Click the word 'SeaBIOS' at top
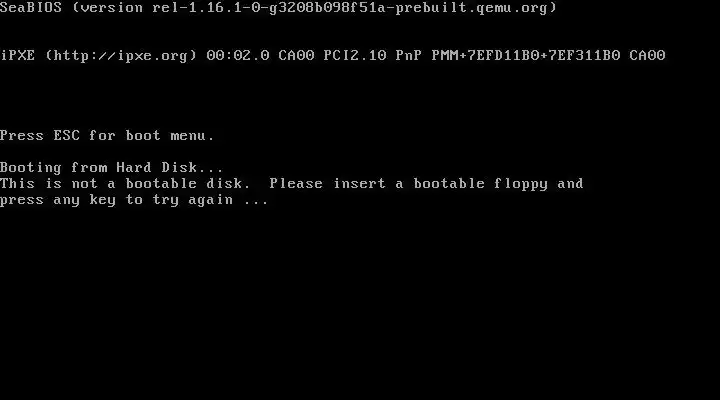This screenshot has height=400, width=720. pyautogui.click(x=31, y=7)
